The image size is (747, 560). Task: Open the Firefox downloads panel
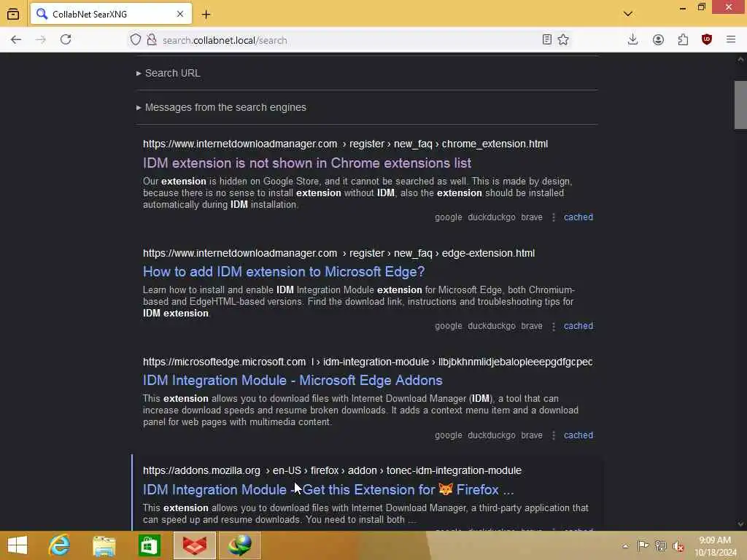coord(632,39)
